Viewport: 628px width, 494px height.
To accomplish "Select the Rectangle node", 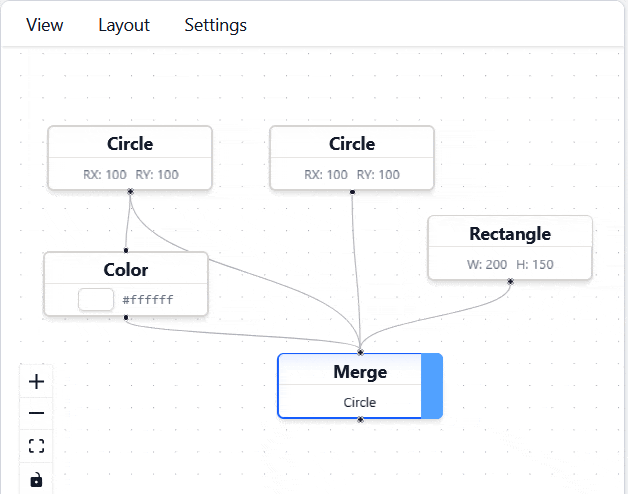I will point(509,234).
